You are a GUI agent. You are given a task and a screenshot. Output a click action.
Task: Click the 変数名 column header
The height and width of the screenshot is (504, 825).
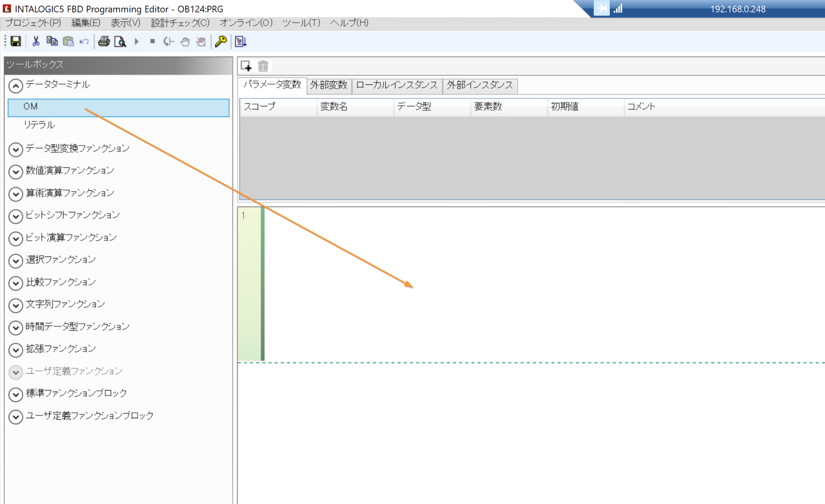point(334,107)
